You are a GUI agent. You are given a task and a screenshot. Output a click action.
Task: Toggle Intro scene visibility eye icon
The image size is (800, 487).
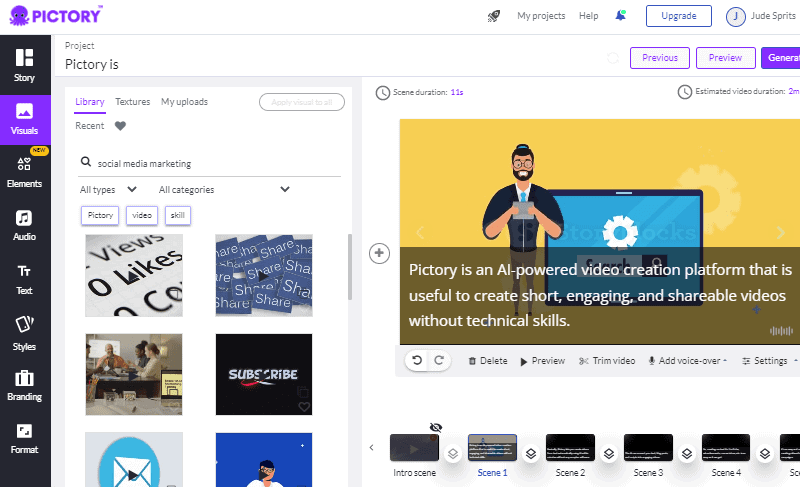(x=436, y=427)
